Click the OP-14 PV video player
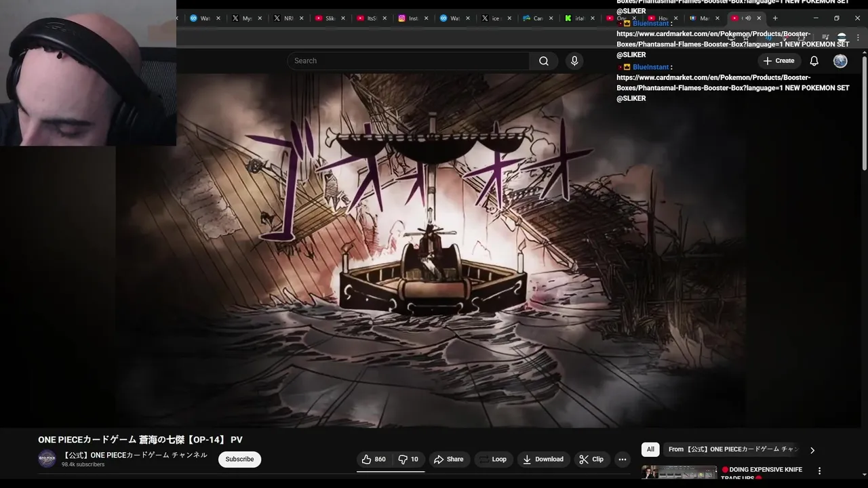 point(431,249)
